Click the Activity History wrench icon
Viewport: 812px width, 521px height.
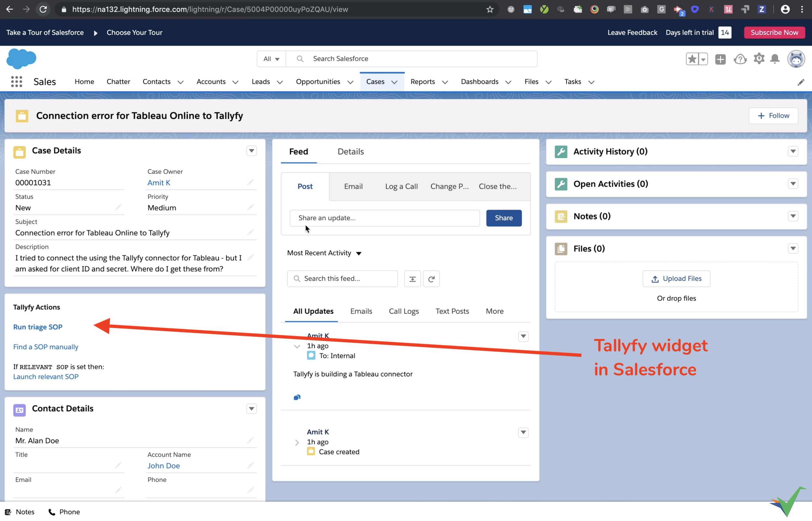tap(561, 152)
